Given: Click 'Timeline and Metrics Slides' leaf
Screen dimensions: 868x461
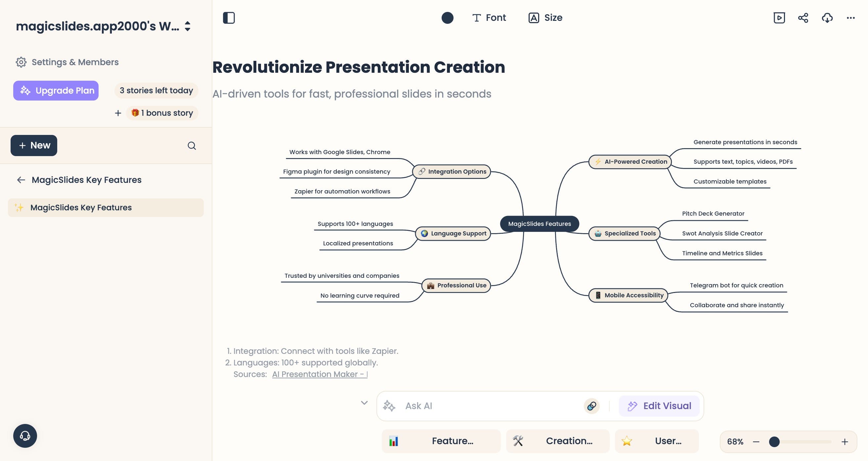Looking at the screenshot, I should pyautogui.click(x=722, y=253).
